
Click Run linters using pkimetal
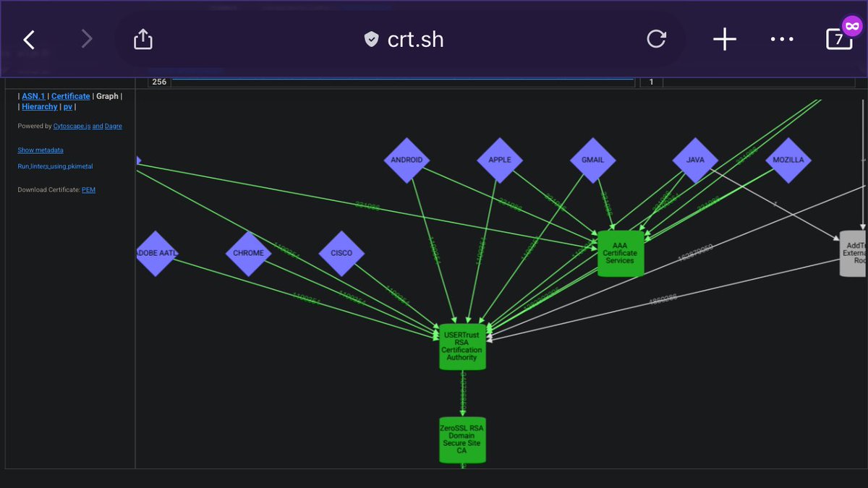55,166
